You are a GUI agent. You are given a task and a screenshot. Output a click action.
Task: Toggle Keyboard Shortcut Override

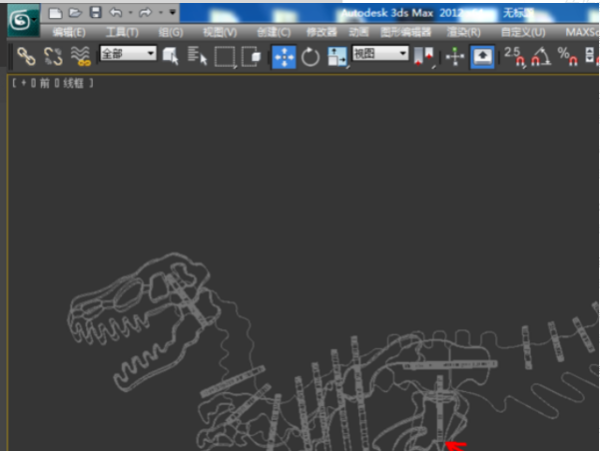coord(482,57)
